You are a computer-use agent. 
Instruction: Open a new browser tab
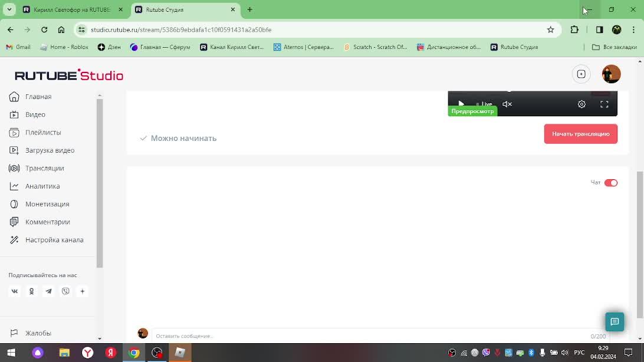tap(249, 9)
